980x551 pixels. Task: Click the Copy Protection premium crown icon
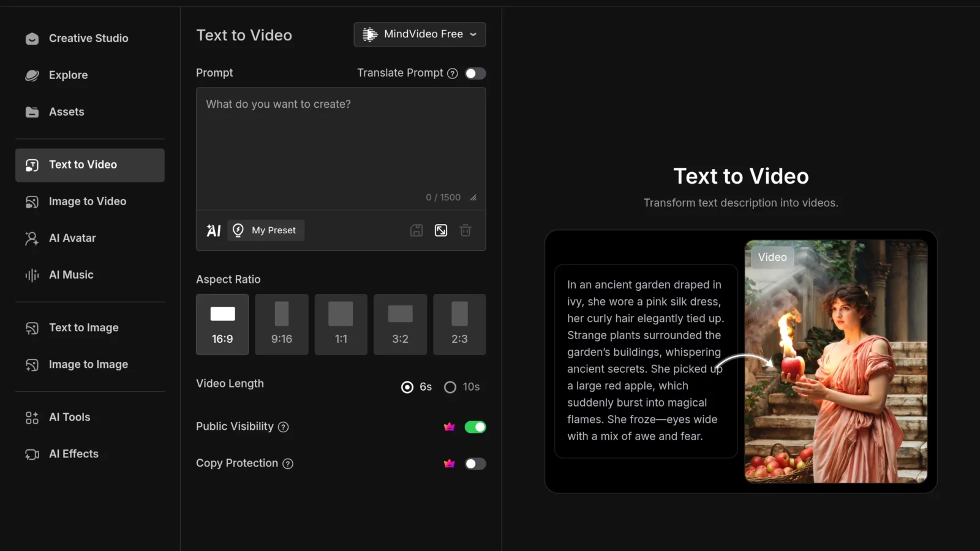pyautogui.click(x=450, y=463)
